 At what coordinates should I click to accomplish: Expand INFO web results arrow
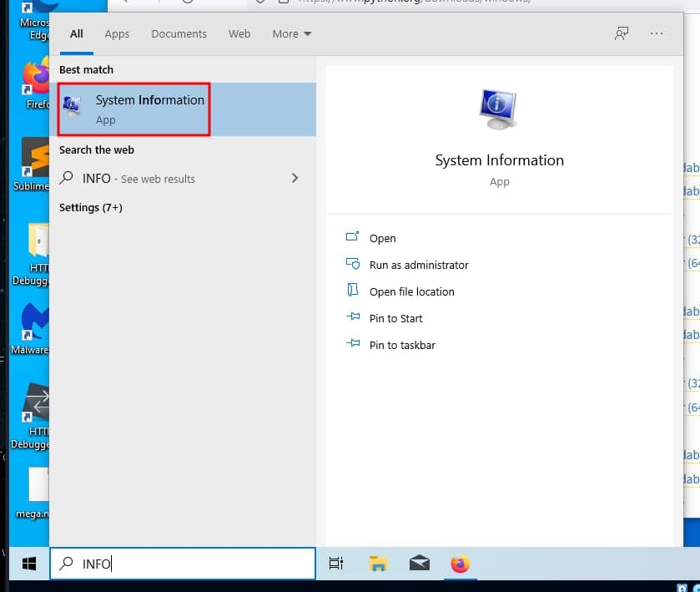(x=295, y=178)
